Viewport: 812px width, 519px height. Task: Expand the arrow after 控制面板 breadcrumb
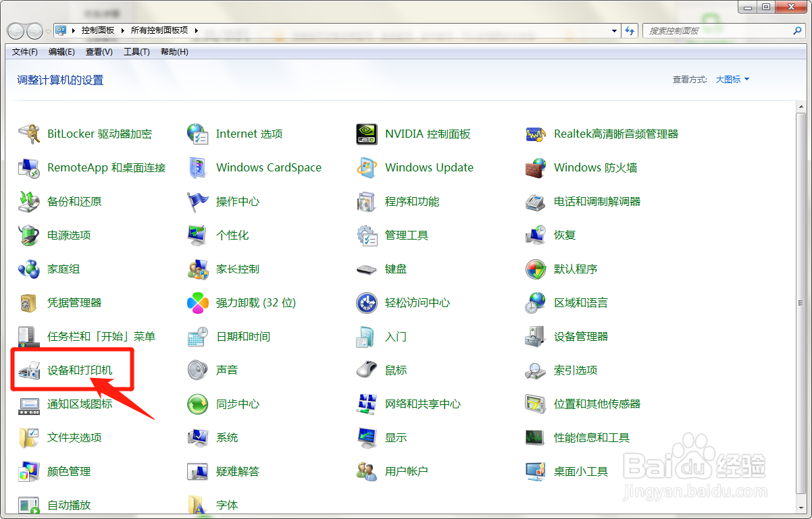click(122, 30)
